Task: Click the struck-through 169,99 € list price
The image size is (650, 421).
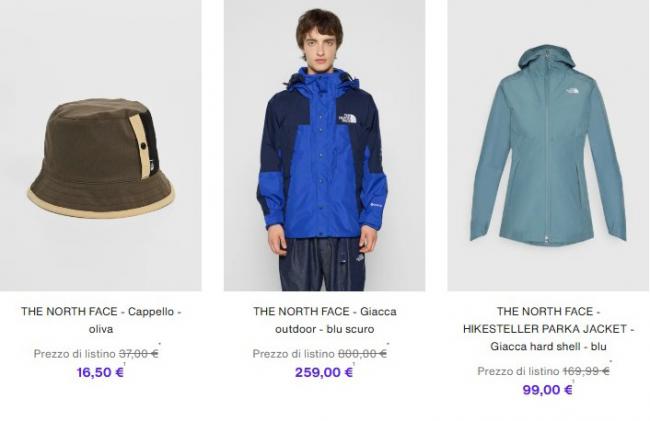Action: pos(586,371)
